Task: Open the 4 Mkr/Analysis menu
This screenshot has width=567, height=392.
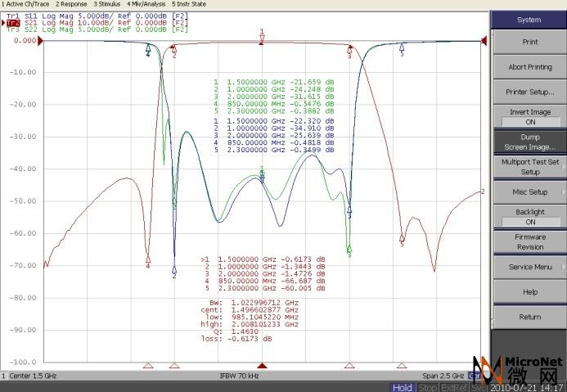Action: click(x=146, y=4)
